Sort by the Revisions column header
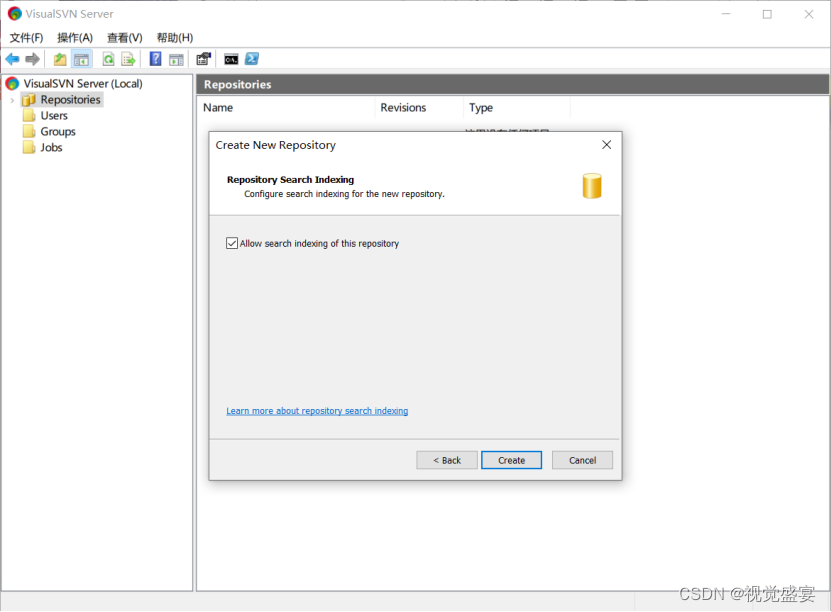Image resolution: width=831 pixels, height=612 pixels. tap(419, 108)
